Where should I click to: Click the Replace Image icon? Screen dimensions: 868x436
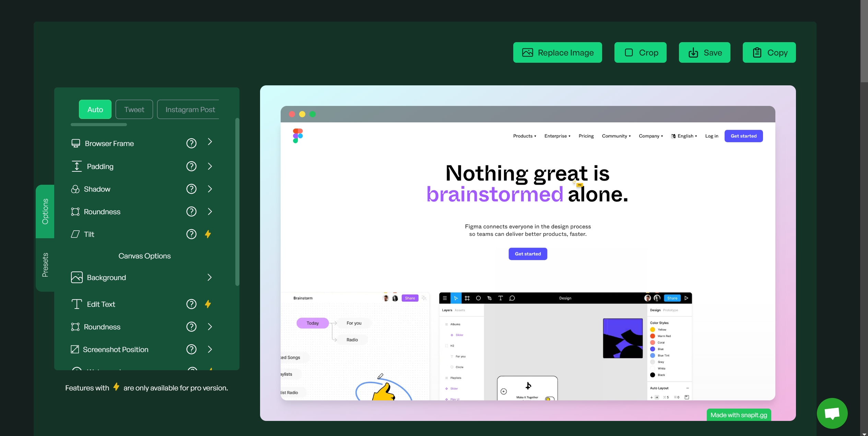point(527,52)
